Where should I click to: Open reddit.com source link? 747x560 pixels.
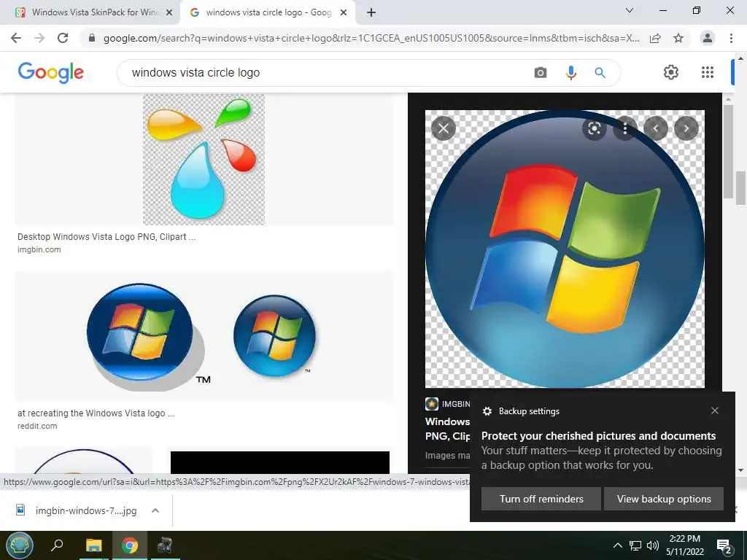[x=37, y=426]
